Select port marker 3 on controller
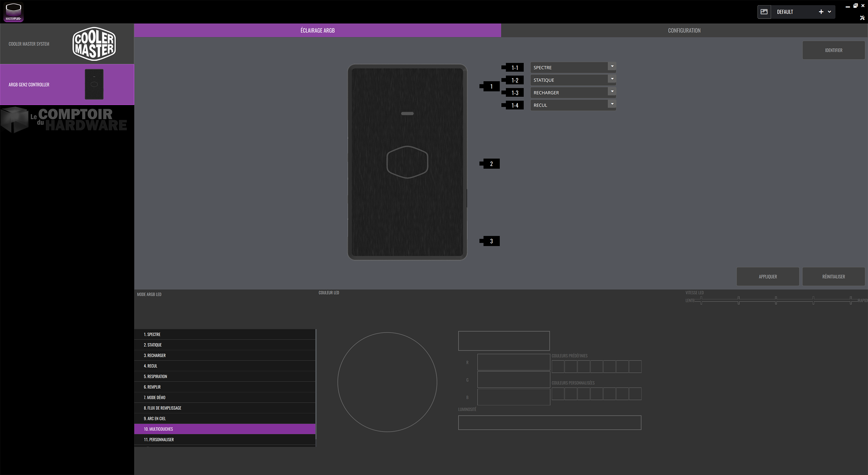The image size is (868, 475). (491, 241)
